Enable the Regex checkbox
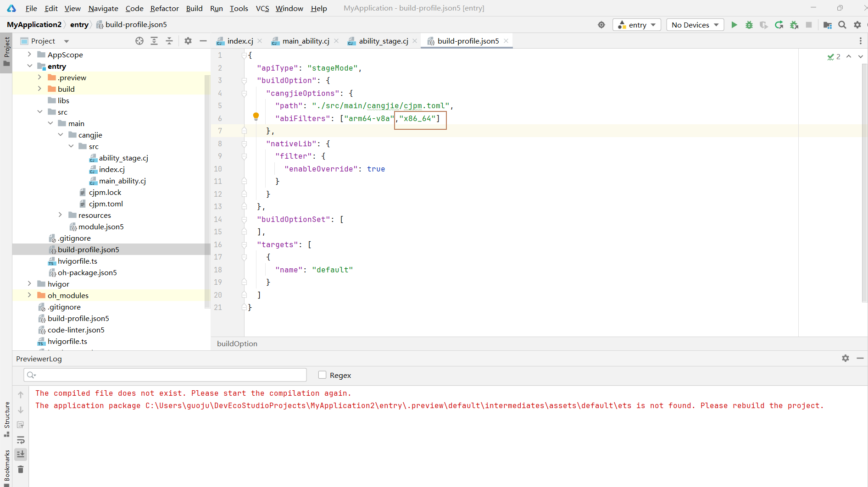 [x=323, y=375]
